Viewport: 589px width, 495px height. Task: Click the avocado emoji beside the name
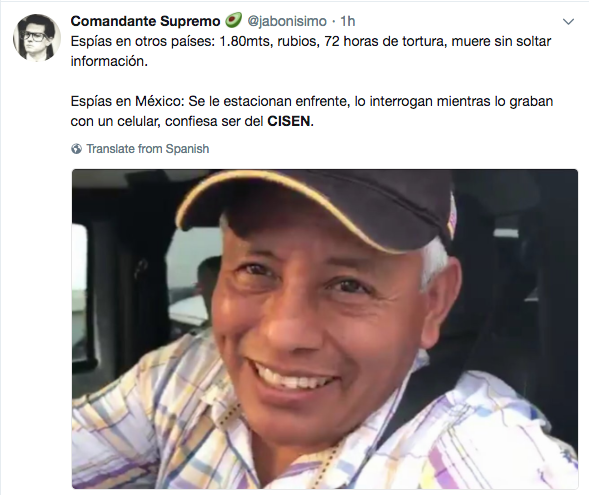[x=233, y=20]
